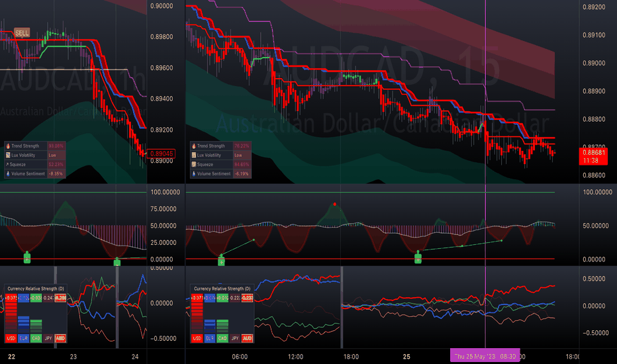Click the 0.89800 level on the 1h price scale
617x364 pixels.
[162, 36]
